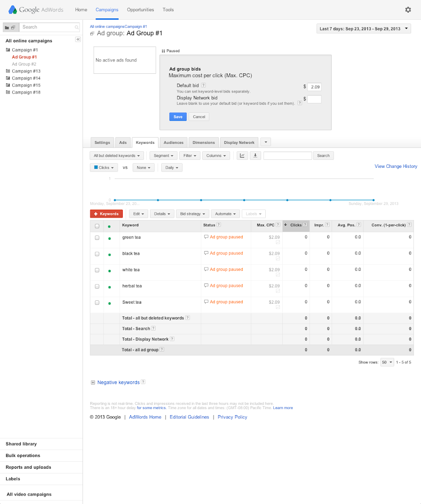Open the date range dropdown
Image resolution: width=421 pixels, height=504 pixels.
pos(364,29)
